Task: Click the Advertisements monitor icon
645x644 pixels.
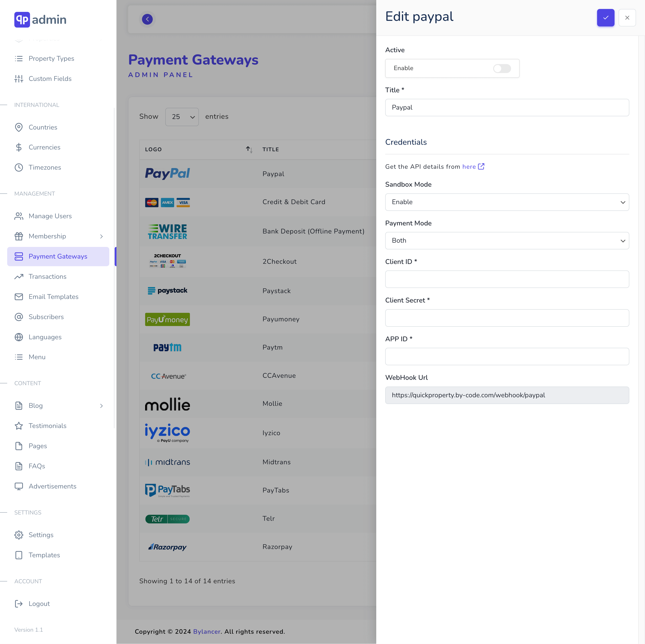Action: [x=19, y=486]
